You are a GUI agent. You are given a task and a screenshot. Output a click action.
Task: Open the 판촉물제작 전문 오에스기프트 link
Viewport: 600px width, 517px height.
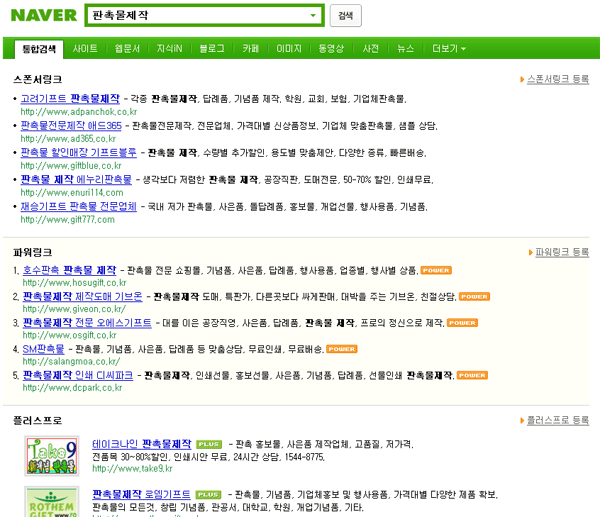pyautogui.click(x=87, y=323)
